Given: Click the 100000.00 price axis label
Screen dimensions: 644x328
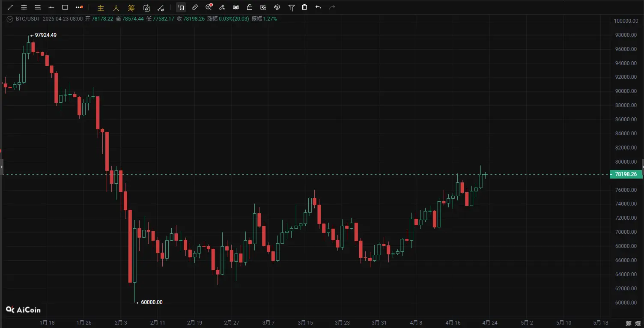Looking at the screenshot, I should pyautogui.click(x=626, y=21).
